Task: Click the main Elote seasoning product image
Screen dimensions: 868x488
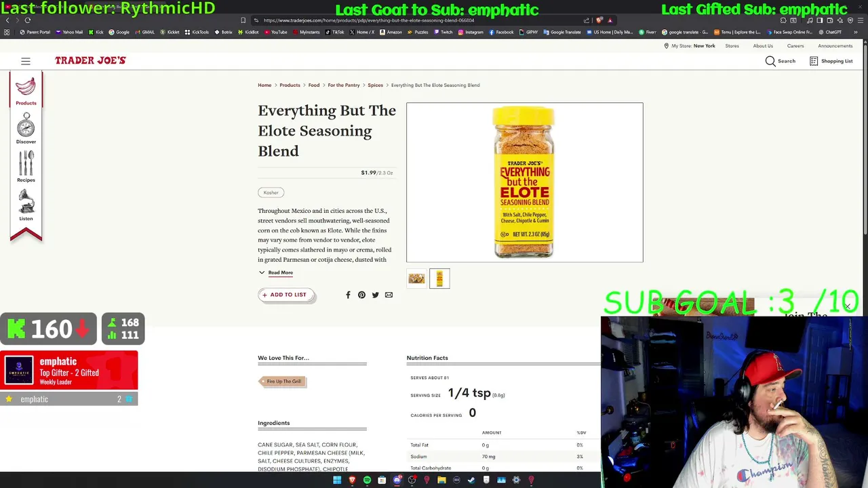Action: pyautogui.click(x=524, y=182)
